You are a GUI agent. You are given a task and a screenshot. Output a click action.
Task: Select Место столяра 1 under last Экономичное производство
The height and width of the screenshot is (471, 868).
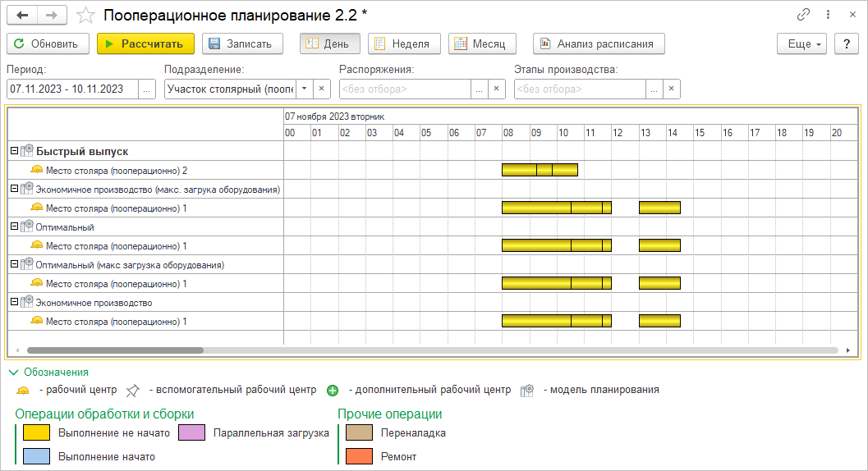146,321
